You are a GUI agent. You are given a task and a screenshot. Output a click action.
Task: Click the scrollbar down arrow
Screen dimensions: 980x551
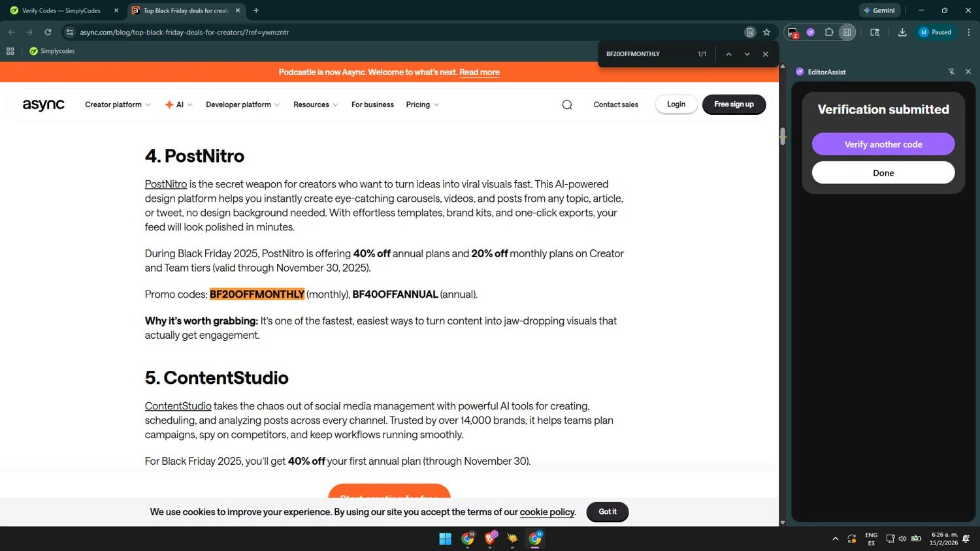pos(783,522)
